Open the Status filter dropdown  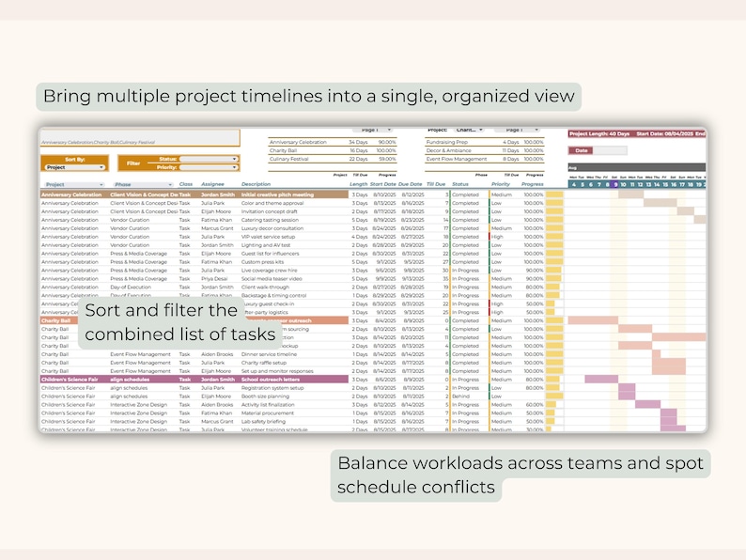(208, 159)
